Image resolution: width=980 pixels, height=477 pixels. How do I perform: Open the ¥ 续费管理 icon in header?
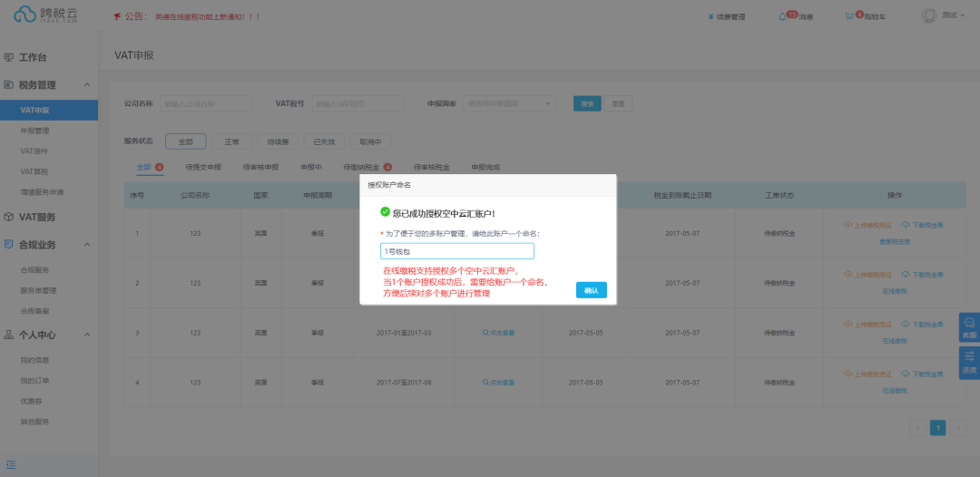tap(711, 17)
